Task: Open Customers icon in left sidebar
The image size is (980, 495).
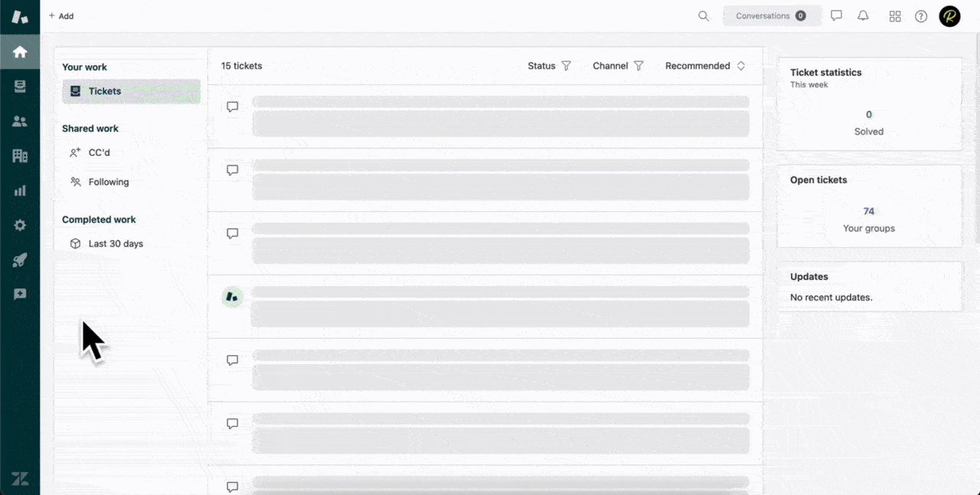Action: pyautogui.click(x=20, y=121)
